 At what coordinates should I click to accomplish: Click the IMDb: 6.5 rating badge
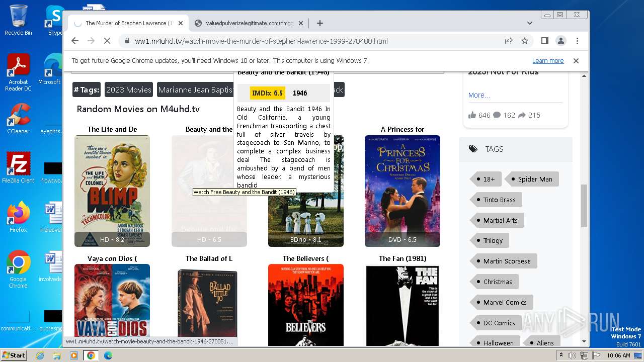[268, 93]
